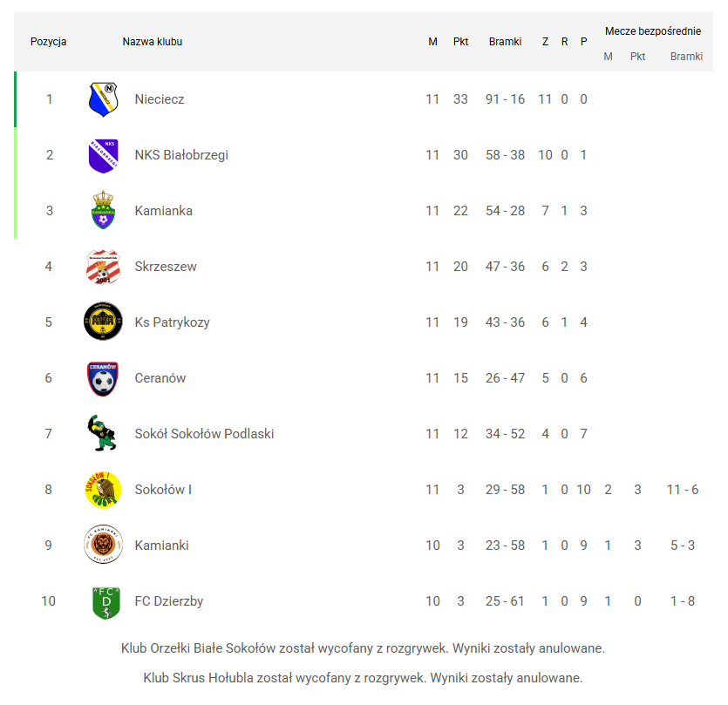Select the Skrzeszew club name
This screenshot has width=728, height=705.
[166, 267]
